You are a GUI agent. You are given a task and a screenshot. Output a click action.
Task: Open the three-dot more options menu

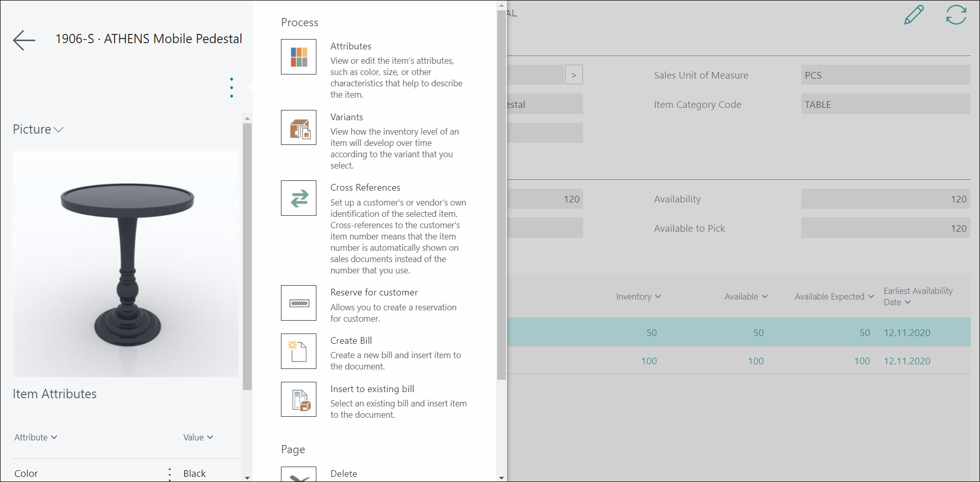(232, 87)
